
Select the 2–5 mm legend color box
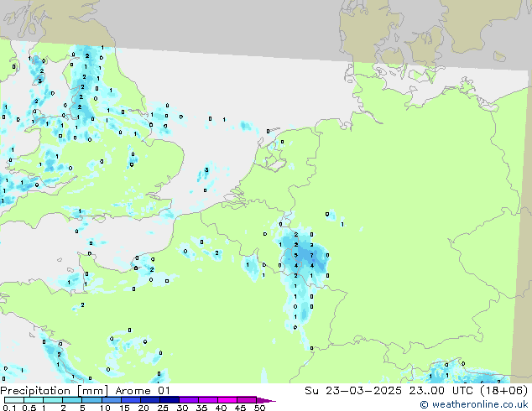(x=72, y=400)
